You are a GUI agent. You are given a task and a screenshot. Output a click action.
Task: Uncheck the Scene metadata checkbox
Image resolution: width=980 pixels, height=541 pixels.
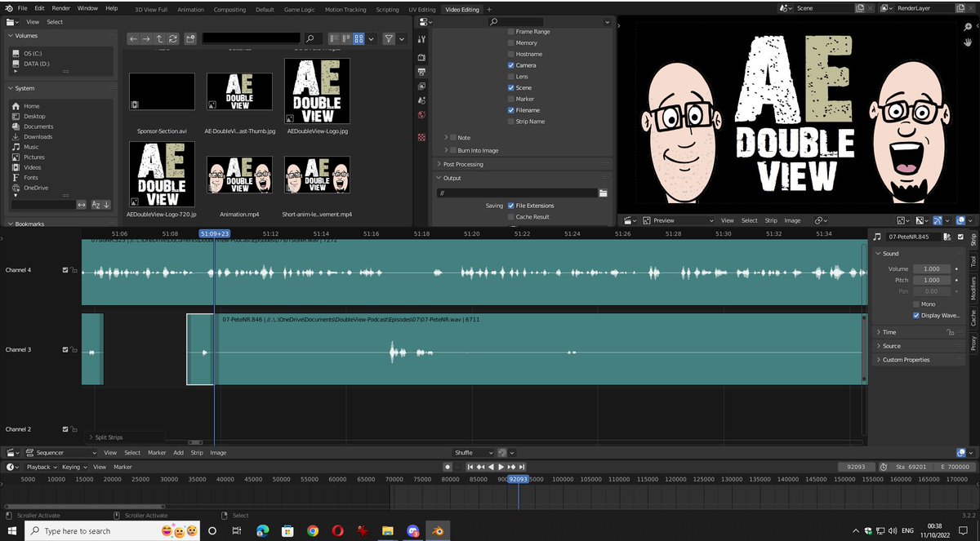pyautogui.click(x=511, y=87)
